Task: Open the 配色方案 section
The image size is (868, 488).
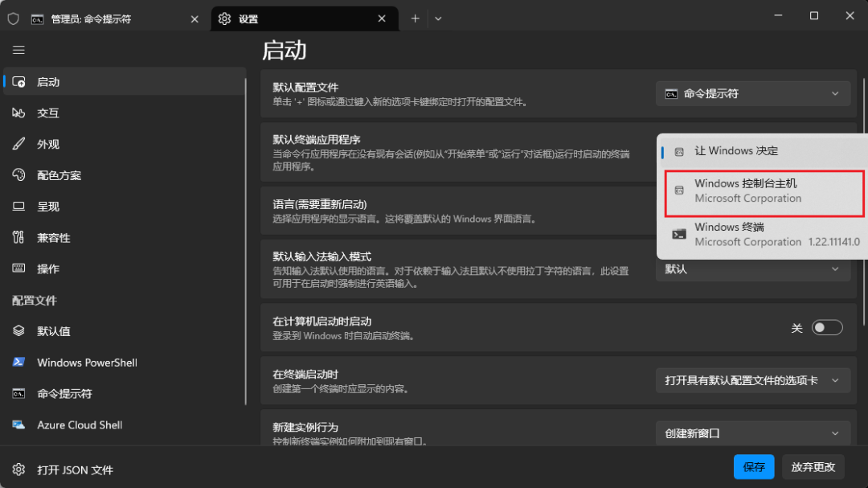Action: tap(59, 175)
